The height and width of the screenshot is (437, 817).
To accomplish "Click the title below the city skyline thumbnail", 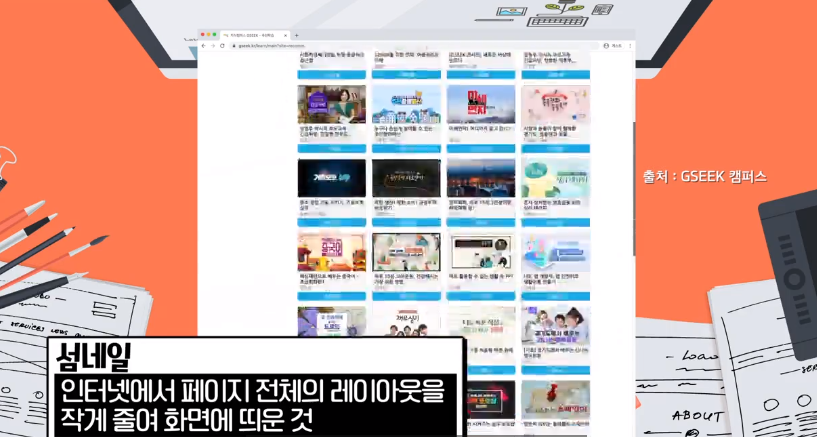I will tap(479, 204).
